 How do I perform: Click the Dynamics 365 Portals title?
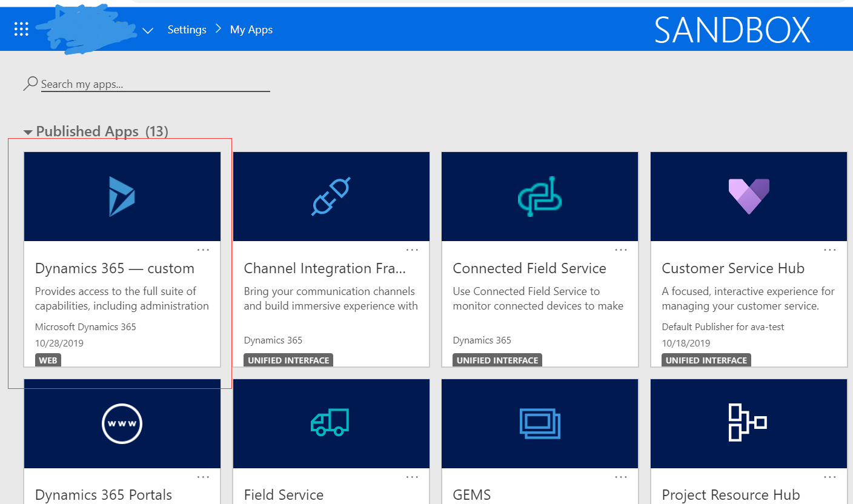(x=104, y=495)
